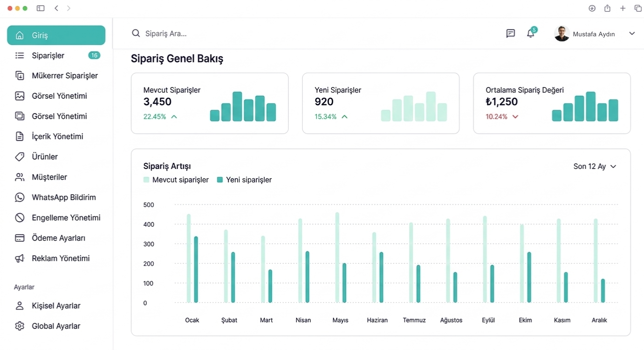Click the WhatsApp Bildirim icon in sidebar

(x=20, y=197)
